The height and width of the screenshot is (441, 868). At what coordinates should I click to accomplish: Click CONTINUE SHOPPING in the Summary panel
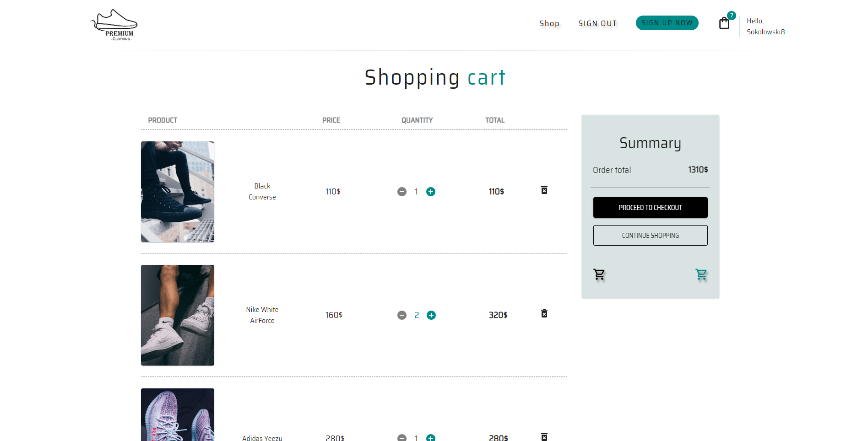click(650, 235)
